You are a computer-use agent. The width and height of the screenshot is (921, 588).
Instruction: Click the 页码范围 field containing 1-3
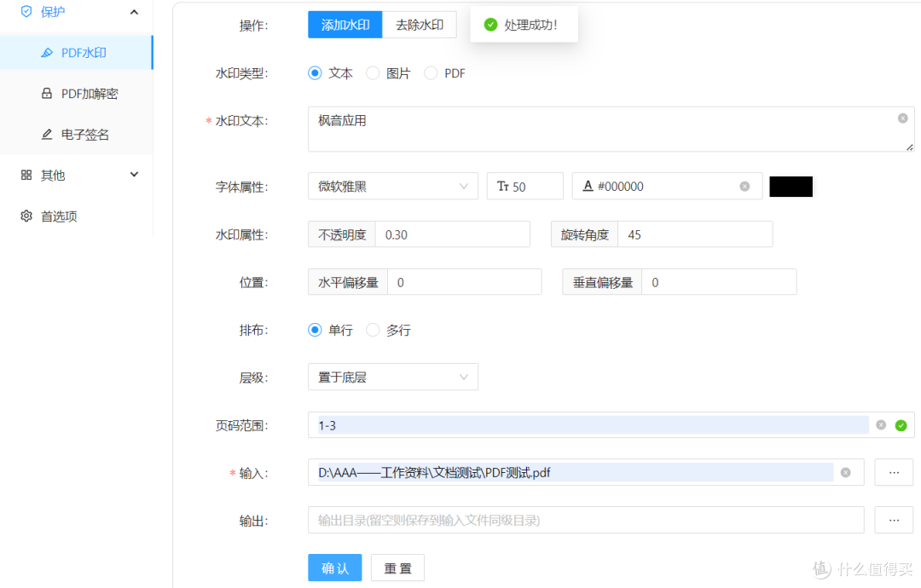click(611, 425)
